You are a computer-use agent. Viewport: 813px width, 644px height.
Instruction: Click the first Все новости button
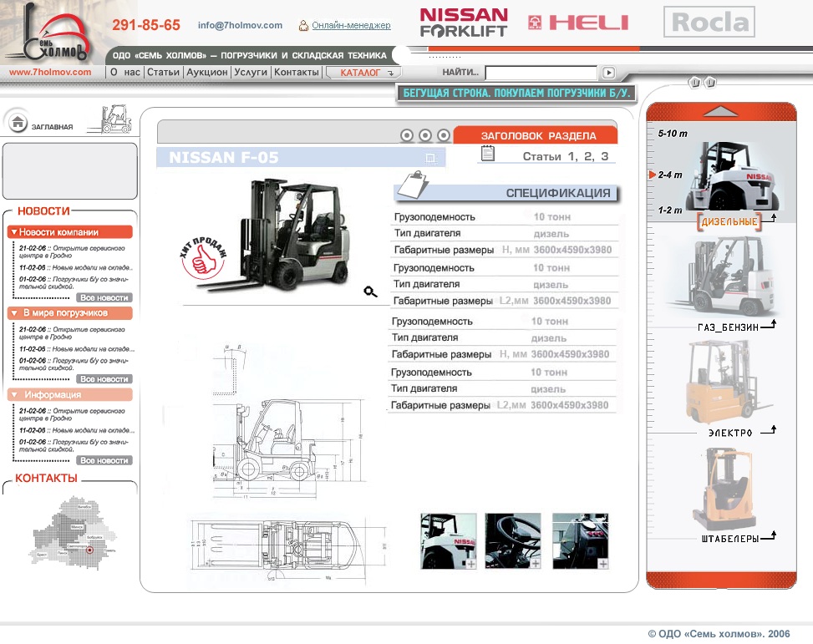[x=104, y=297]
